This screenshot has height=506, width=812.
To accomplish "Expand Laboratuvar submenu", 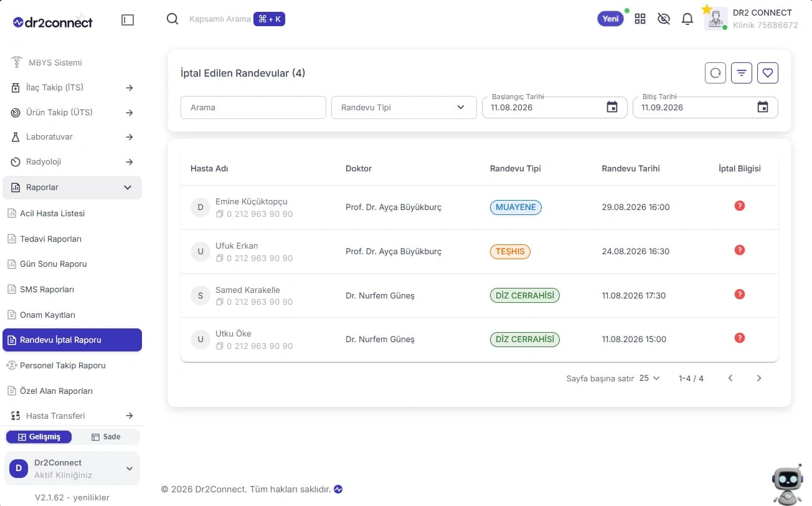I will click(72, 137).
